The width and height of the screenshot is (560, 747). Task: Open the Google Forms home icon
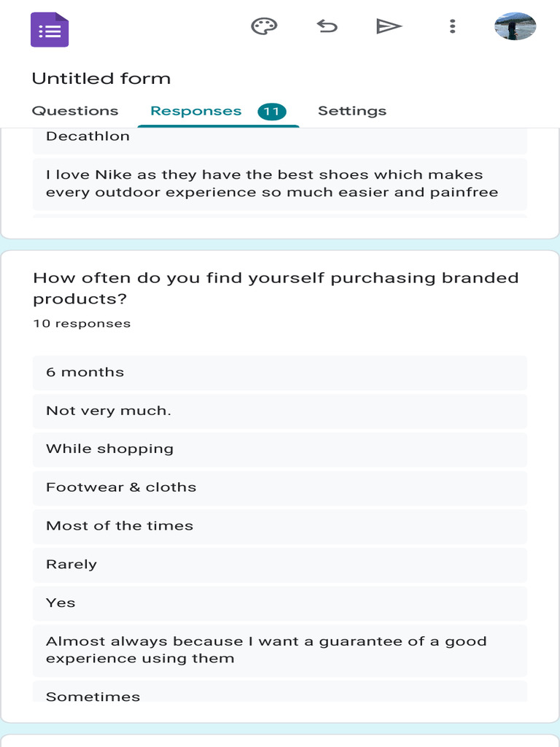coord(50,30)
